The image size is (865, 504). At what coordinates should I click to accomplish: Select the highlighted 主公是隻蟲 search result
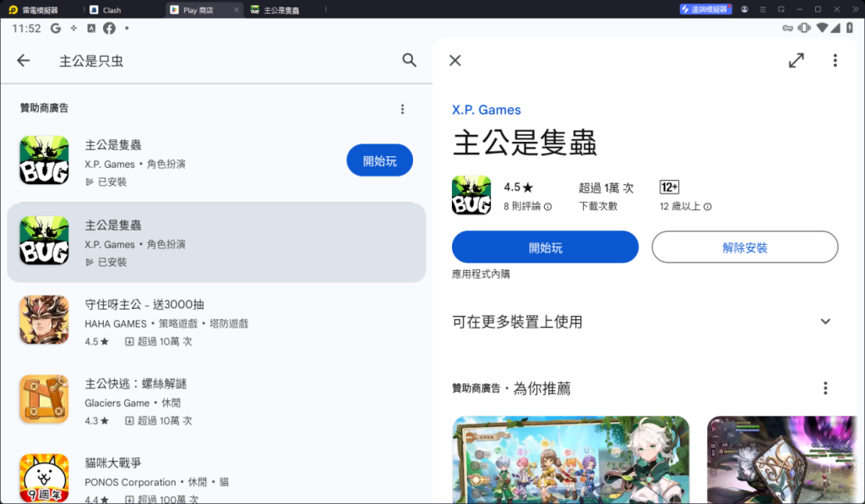pos(216,242)
